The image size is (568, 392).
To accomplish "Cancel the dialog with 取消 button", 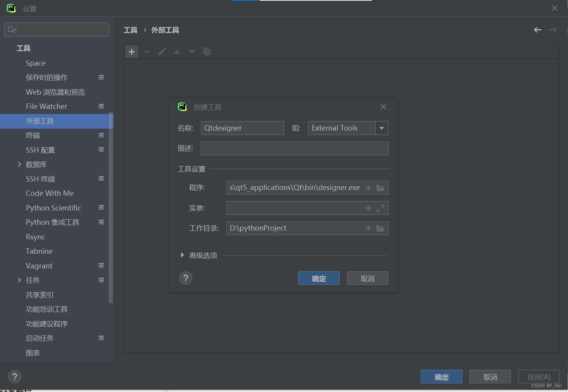I will (367, 278).
